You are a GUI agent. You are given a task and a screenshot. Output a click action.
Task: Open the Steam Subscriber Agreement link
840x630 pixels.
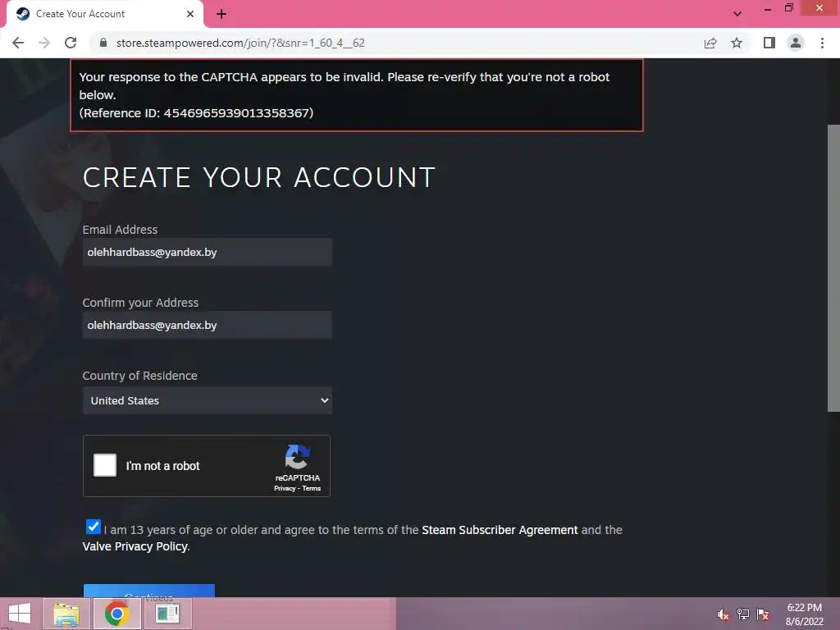point(500,530)
